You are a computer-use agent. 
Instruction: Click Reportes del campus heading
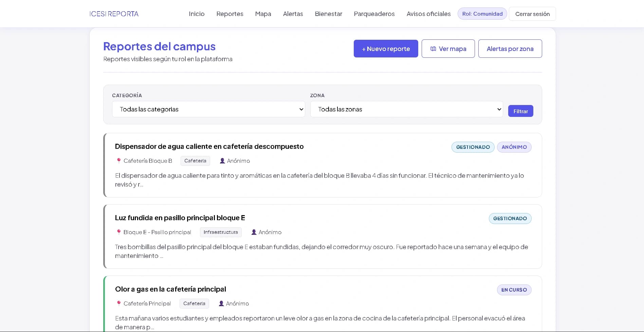(x=159, y=46)
